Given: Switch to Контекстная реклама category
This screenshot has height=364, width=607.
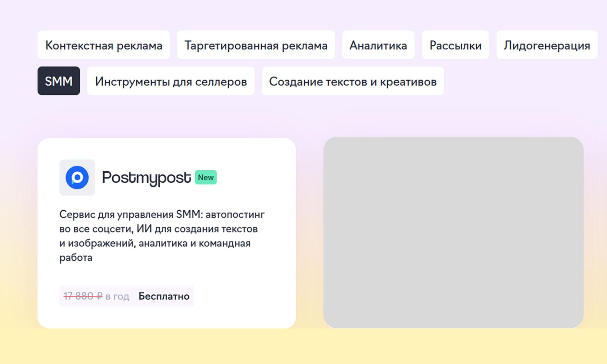Looking at the screenshot, I should [104, 45].
